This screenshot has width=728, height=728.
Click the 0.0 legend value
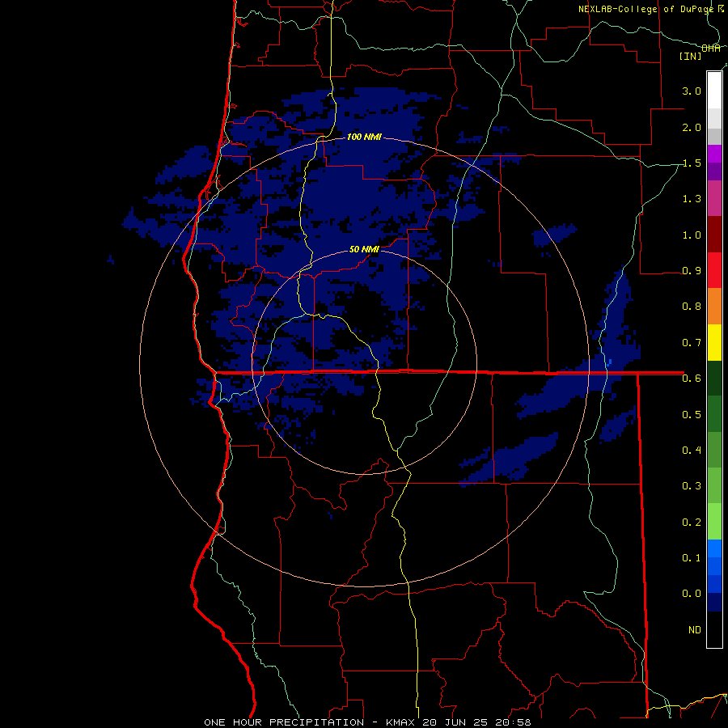692,594
